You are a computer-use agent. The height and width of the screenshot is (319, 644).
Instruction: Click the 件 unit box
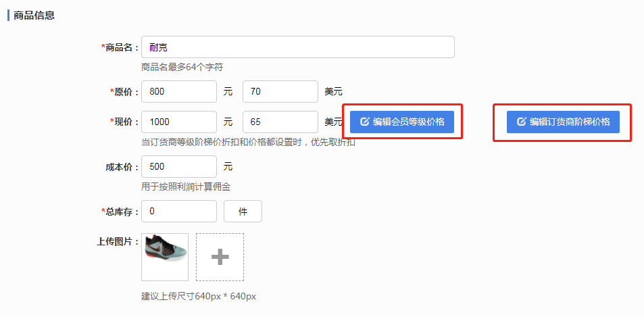coord(243,212)
